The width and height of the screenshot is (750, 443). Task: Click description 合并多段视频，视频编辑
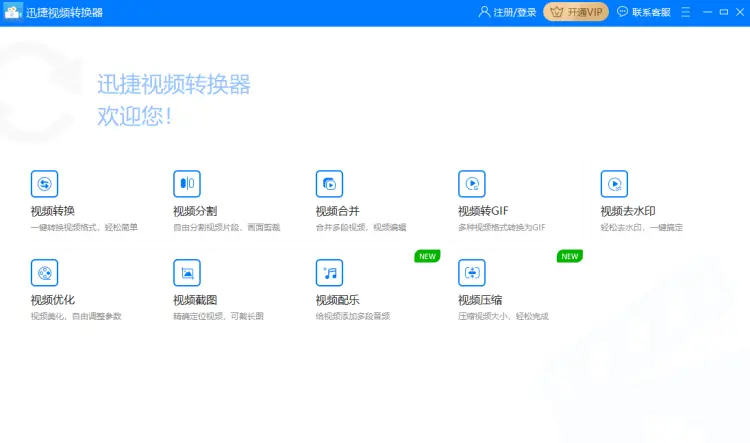coord(361,227)
